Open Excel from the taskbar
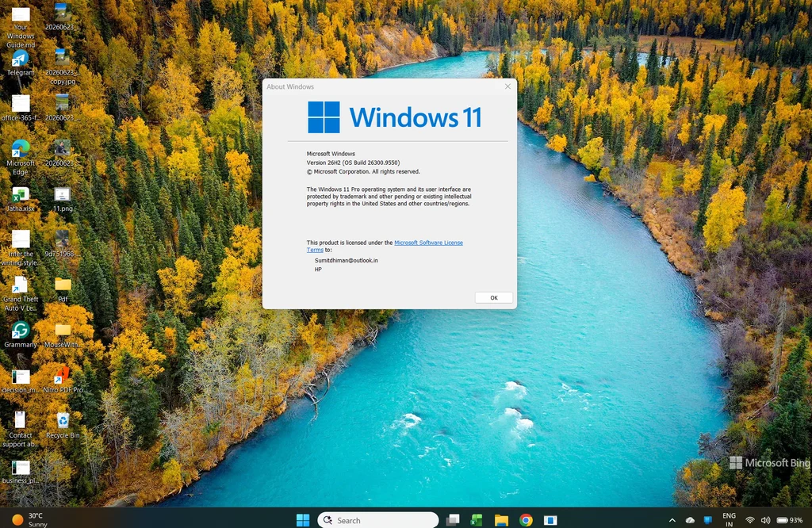 477,520
